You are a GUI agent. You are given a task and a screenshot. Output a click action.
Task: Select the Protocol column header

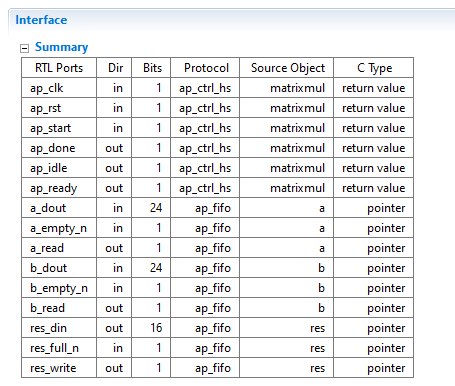click(x=205, y=68)
